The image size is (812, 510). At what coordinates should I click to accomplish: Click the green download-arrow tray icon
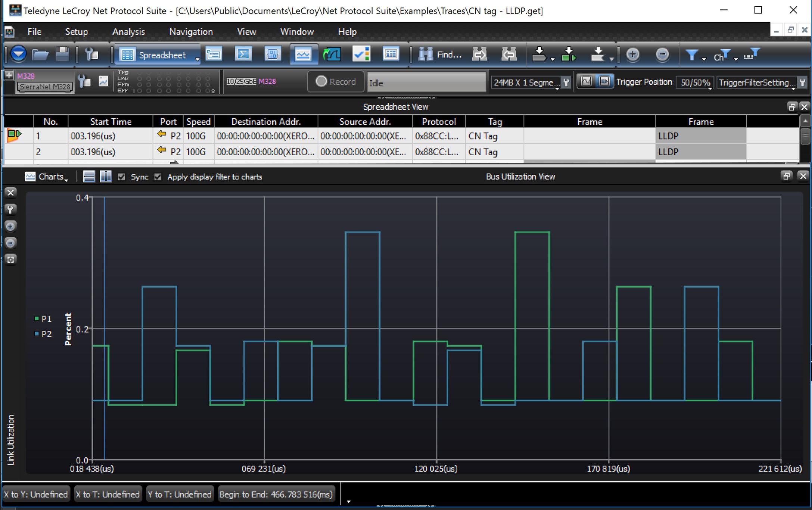click(x=569, y=55)
